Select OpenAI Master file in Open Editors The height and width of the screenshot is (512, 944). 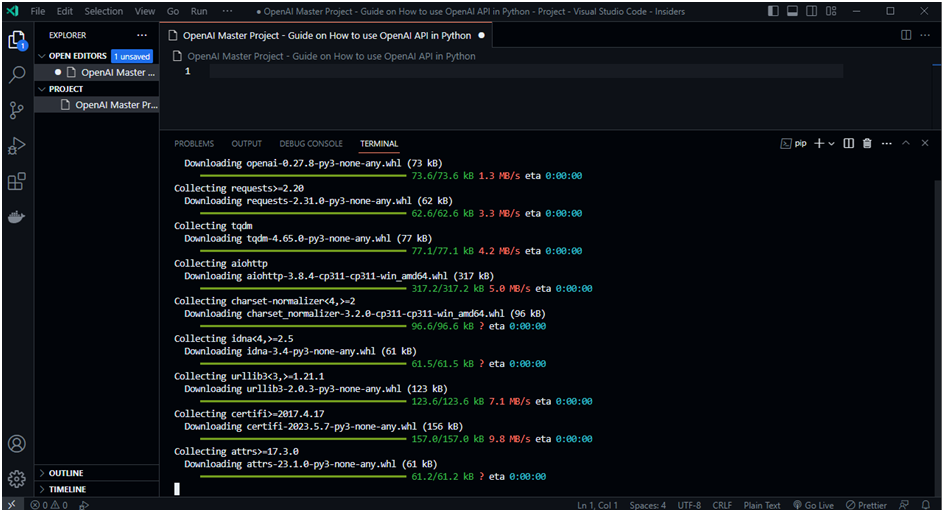point(97,72)
